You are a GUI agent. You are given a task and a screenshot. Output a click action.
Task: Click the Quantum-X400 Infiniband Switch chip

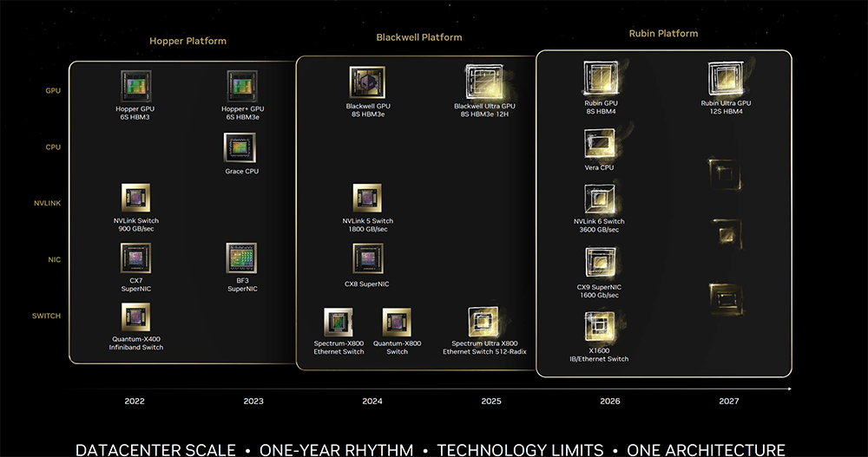(x=135, y=317)
